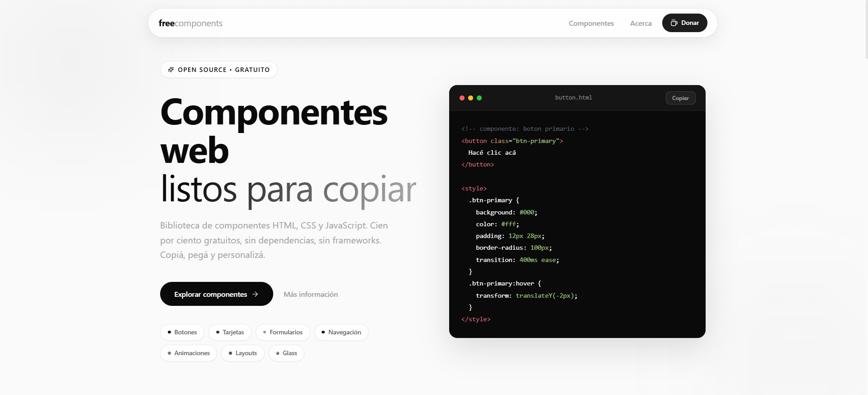Image resolution: width=868 pixels, height=395 pixels.
Task: Click the coffee cup icon on Donar
Action: [674, 23]
